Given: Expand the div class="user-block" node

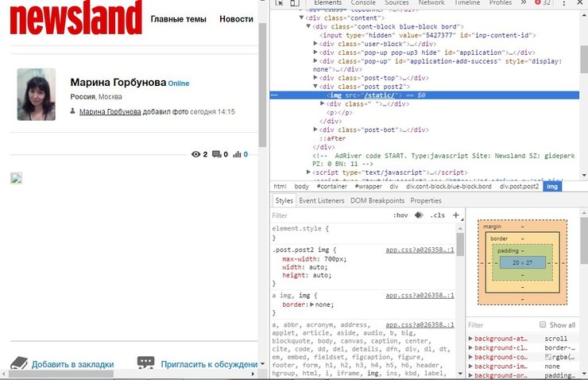Looking at the screenshot, I should tap(316, 44).
